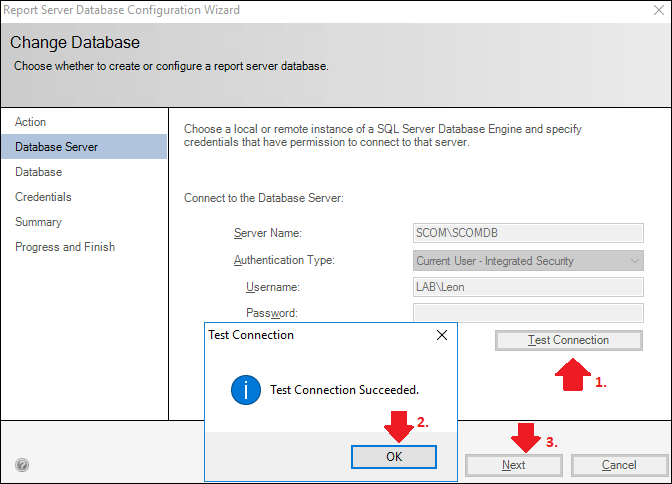Click the Test Connection button

tap(569, 340)
